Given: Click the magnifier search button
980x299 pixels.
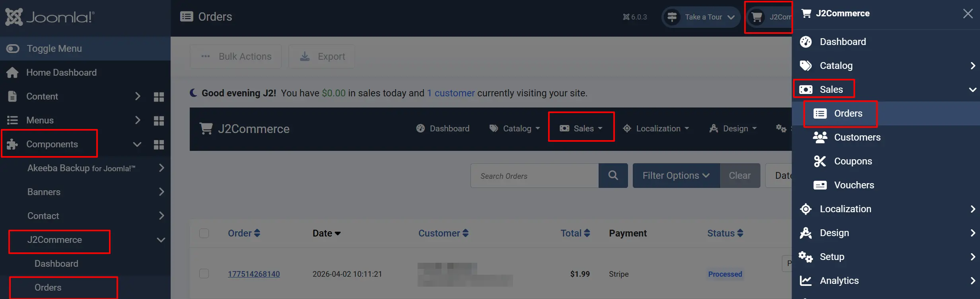Looking at the screenshot, I should pyautogui.click(x=613, y=176).
